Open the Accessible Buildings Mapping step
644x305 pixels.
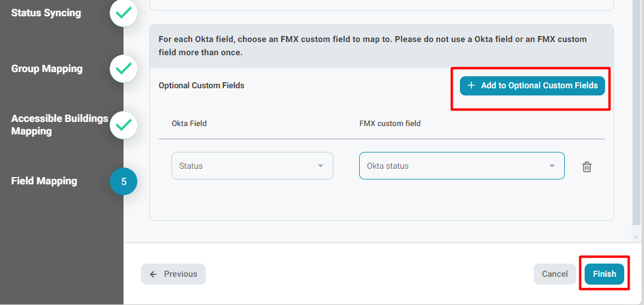coord(59,125)
